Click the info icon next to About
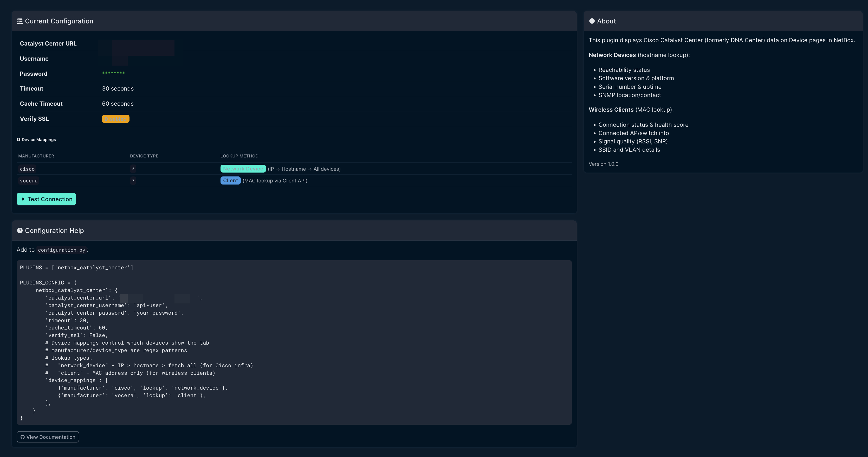 pyautogui.click(x=592, y=21)
